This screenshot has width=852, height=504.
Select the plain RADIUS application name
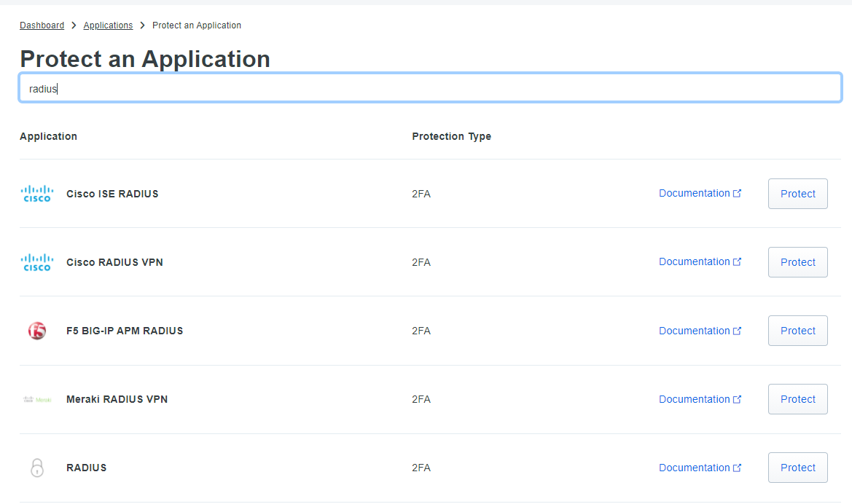point(87,468)
